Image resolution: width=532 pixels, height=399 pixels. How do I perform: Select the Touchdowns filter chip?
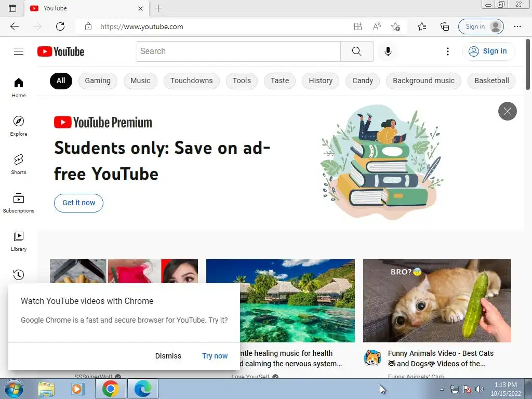191,81
